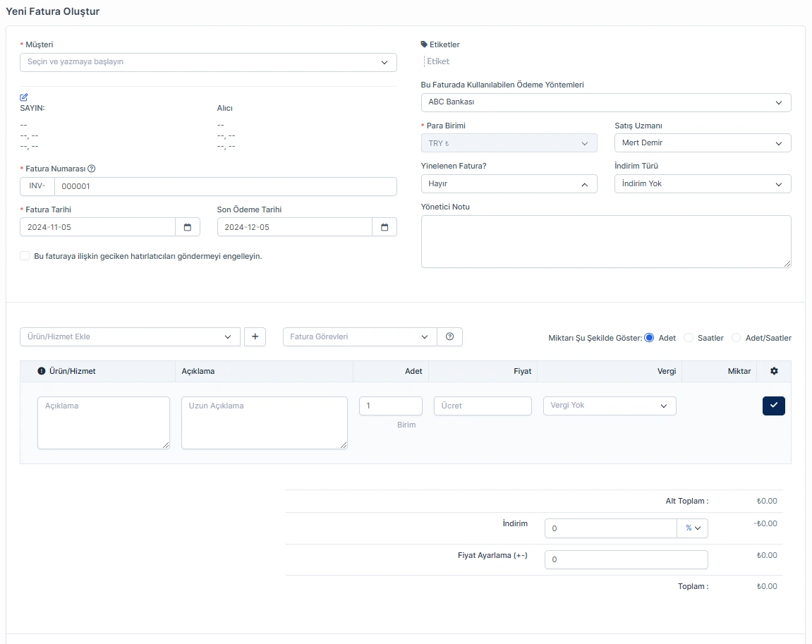Image resolution: width=812 pixels, height=644 pixels.
Task: Open the Müşteri customer dropdown
Action: coord(208,62)
